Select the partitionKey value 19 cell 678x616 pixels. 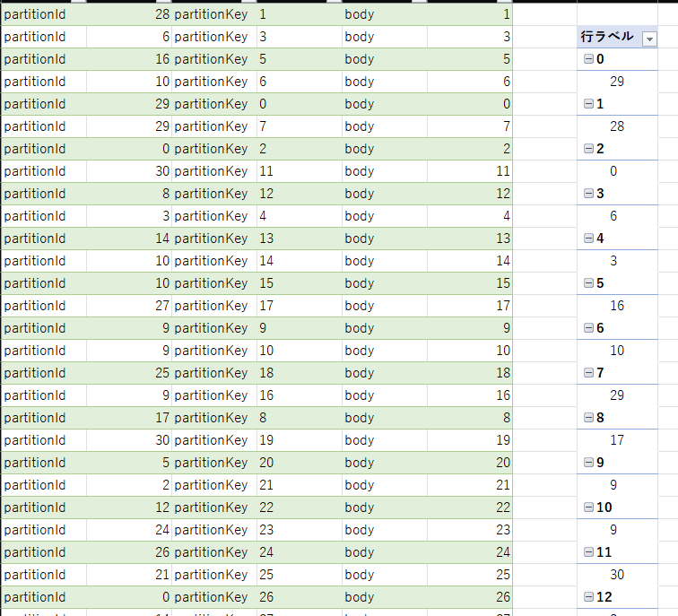[x=300, y=440]
